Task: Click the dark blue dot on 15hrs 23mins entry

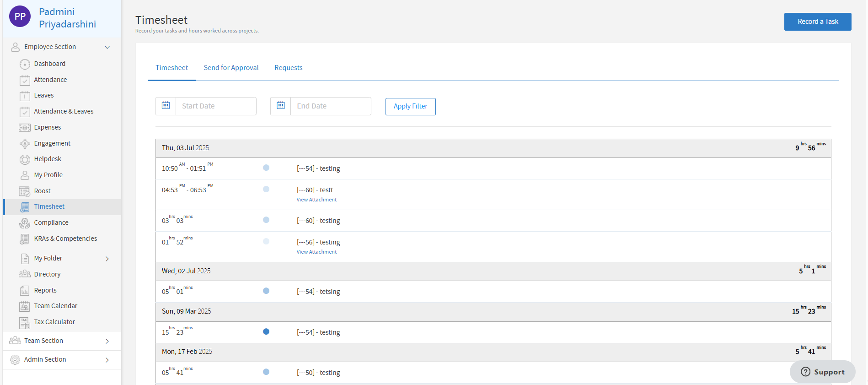Action: [266, 332]
